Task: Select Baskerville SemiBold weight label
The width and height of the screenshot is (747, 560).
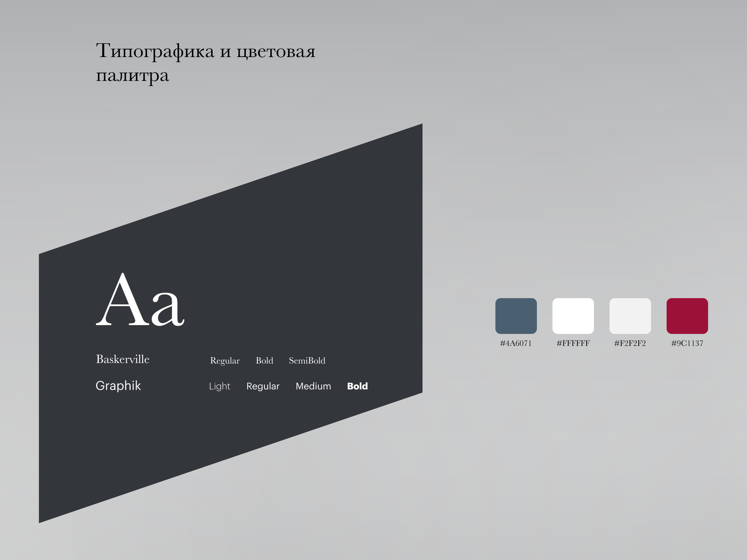Action: click(307, 361)
